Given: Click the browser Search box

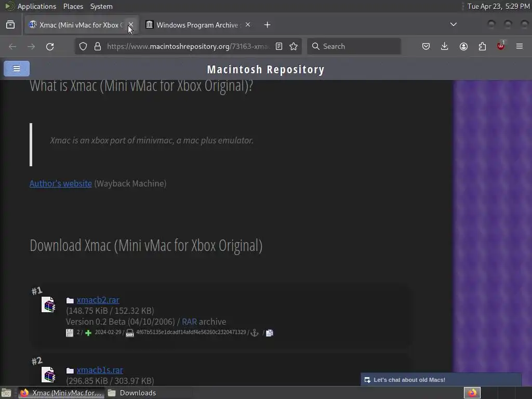Looking at the screenshot, I should 354,46.
